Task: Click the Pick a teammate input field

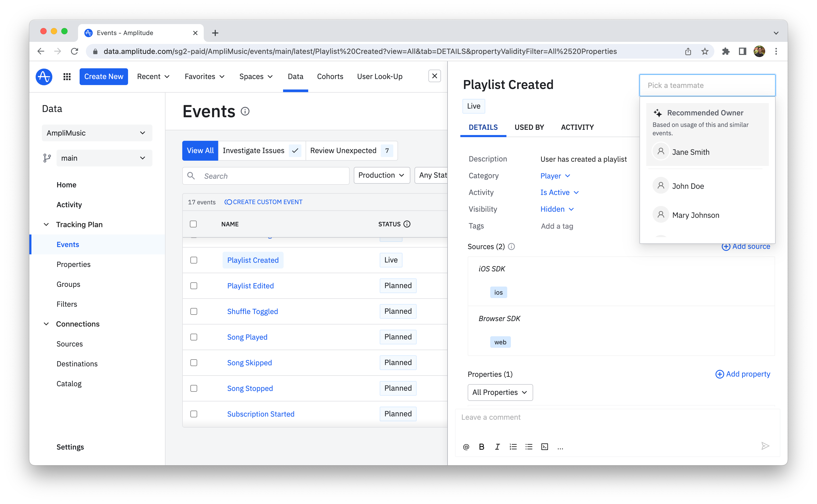Action: click(x=707, y=85)
